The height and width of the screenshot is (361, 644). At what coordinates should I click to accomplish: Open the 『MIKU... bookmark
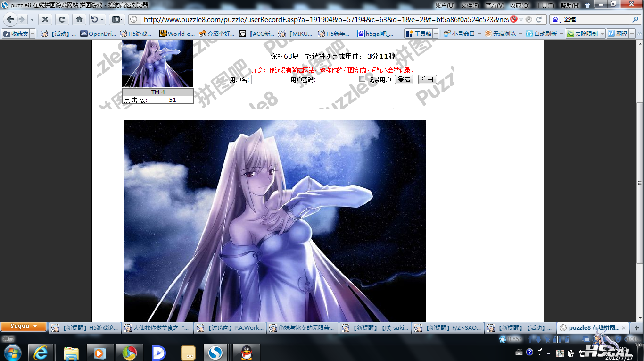tap(296, 34)
